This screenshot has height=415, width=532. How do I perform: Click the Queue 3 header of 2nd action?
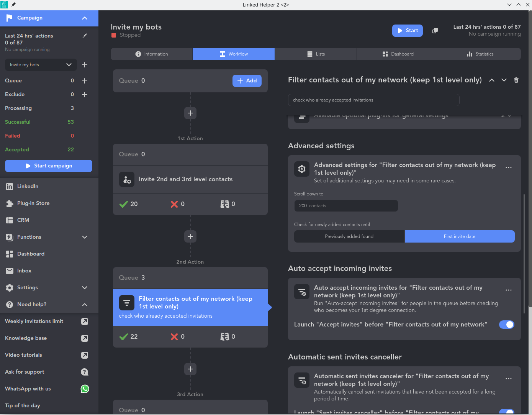pos(190,278)
